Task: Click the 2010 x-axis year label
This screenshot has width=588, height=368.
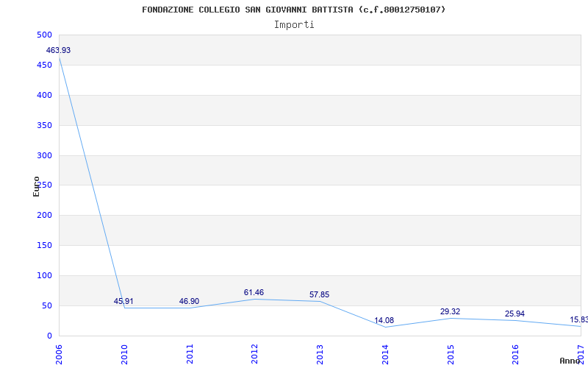Action: pyautogui.click(x=124, y=354)
